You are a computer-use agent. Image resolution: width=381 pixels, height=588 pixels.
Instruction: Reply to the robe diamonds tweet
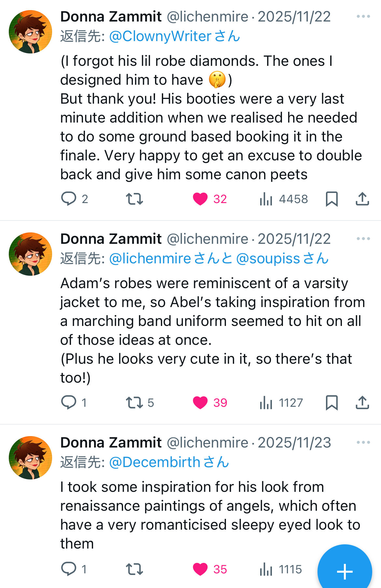(x=69, y=198)
